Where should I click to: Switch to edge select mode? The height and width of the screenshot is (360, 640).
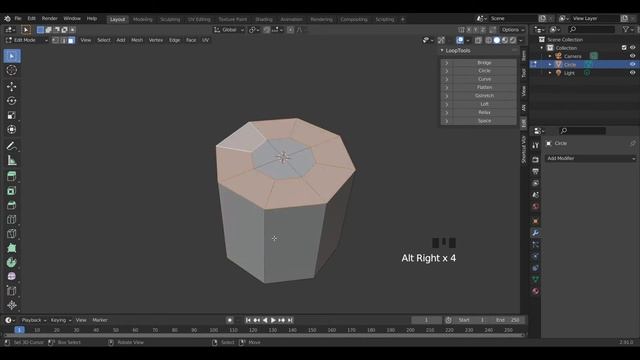(x=63, y=40)
